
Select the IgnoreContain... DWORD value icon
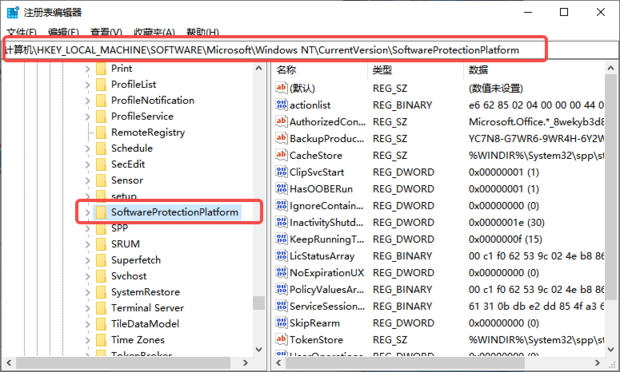coord(281,206)
